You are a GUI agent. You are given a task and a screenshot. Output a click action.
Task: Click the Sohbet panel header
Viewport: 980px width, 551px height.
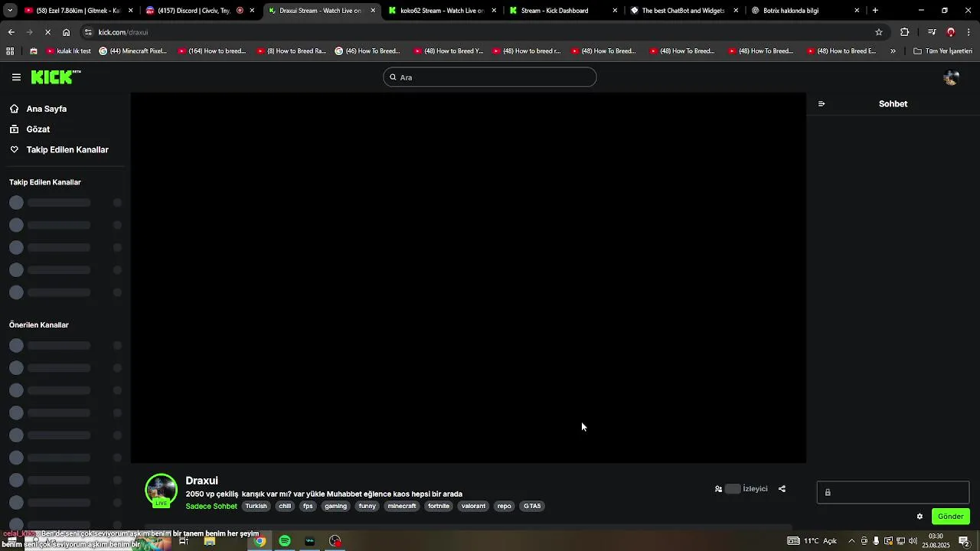[x=893, y=104]
